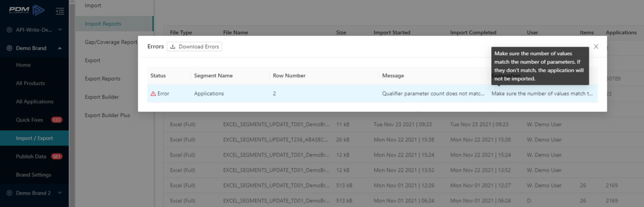Click the File Name column header

point(236,32)
